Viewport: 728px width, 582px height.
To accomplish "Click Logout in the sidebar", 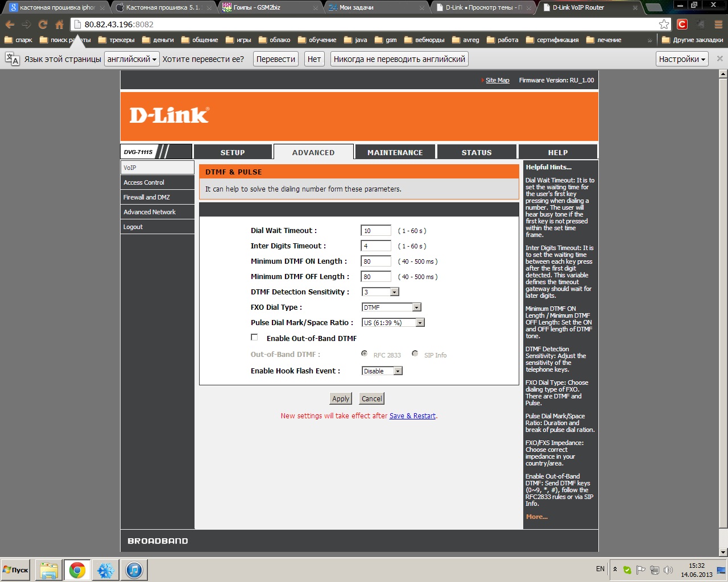I will click(158, 227).
